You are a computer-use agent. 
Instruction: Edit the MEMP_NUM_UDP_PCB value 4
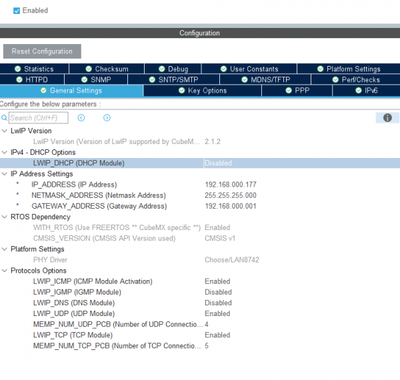coord(207,324)
